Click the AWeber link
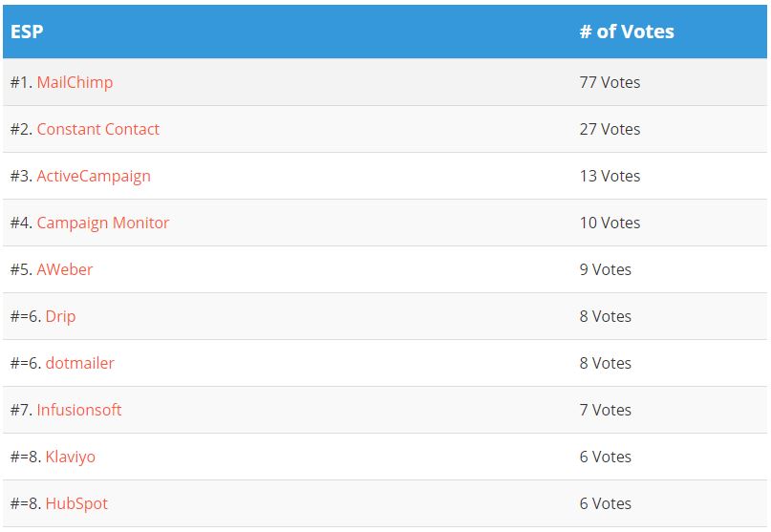Viewport: 771px width, 532px height. 65,269
